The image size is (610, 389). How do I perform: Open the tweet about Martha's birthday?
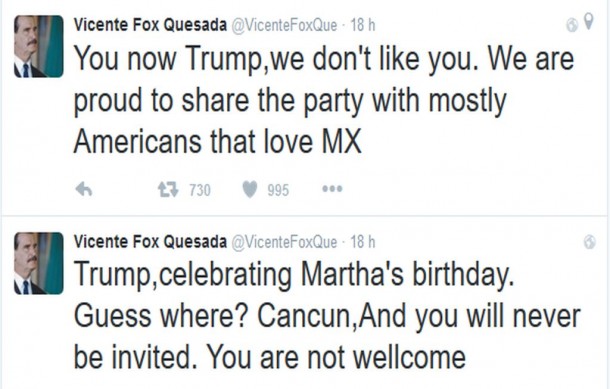coord(327,315)
